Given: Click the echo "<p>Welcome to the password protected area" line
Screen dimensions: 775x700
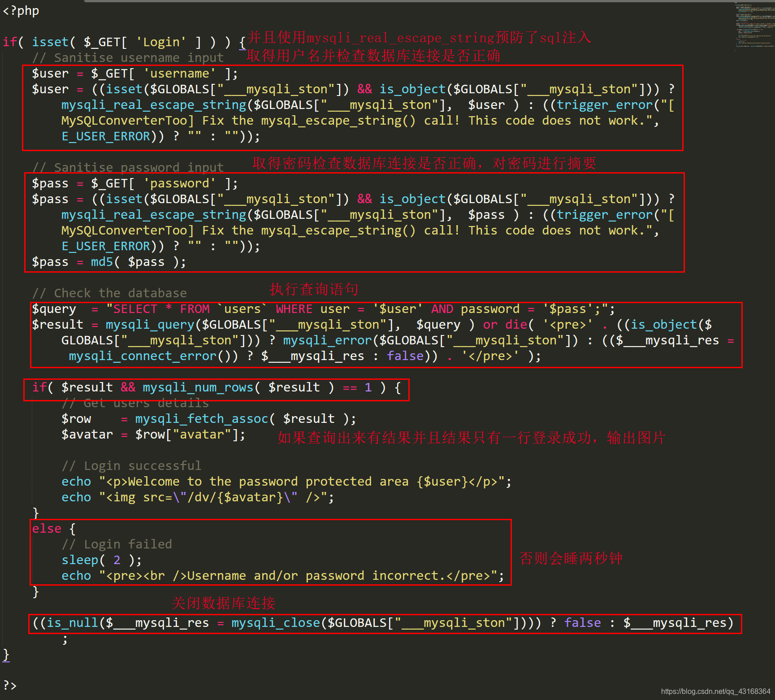Looking at the screenshot, I should [x=286, y=481].
